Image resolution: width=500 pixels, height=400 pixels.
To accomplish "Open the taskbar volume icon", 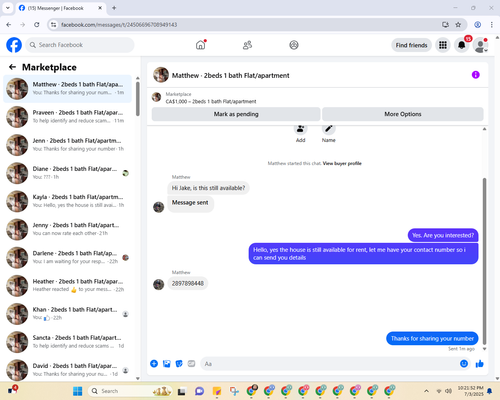I will click(x=449, y=391).
